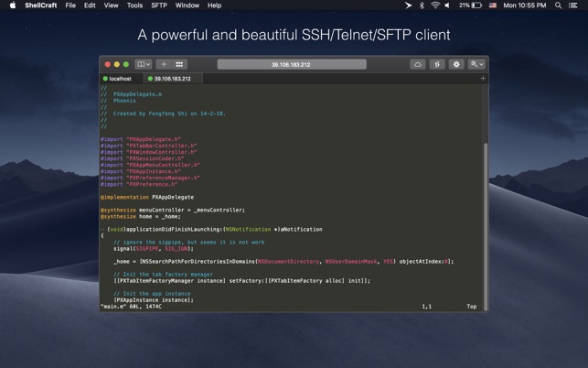The image size is (588, 368).
Task: Open the Tools menu
Action: coord(134,5)
